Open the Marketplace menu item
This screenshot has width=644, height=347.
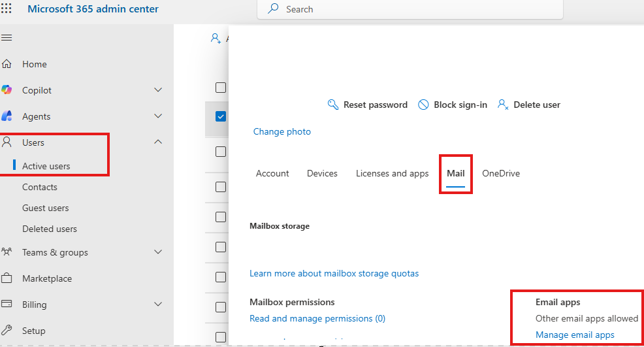click(x=47, y=278)
